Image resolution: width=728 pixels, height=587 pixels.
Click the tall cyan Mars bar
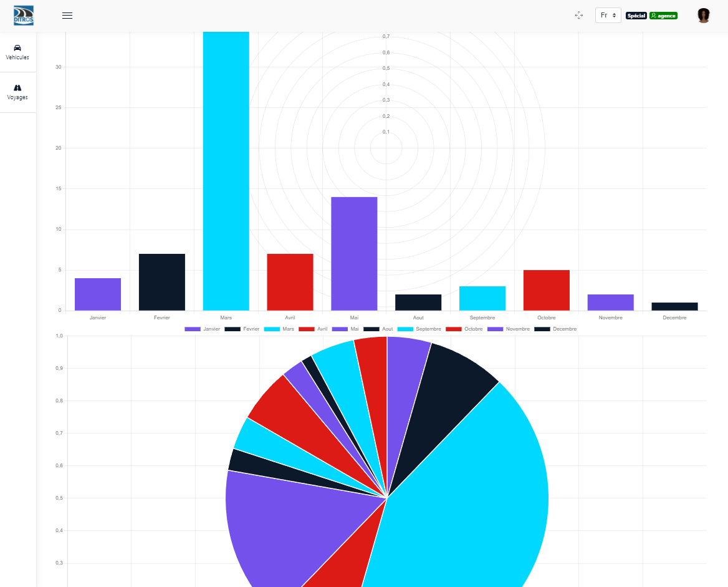coord(226,171)
